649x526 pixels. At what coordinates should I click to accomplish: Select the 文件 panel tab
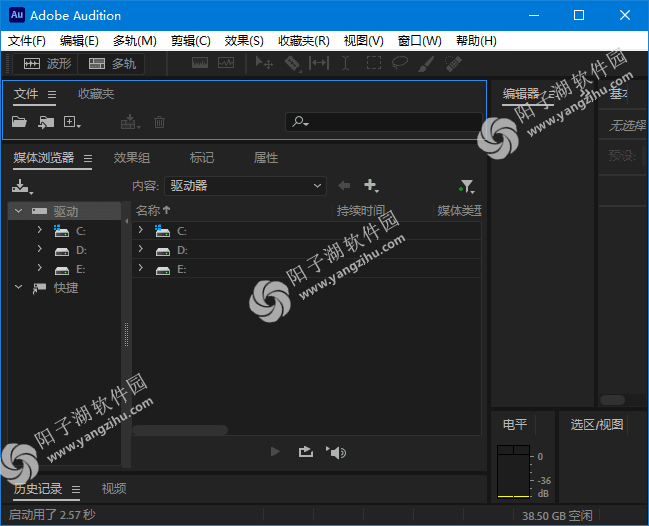26,94
